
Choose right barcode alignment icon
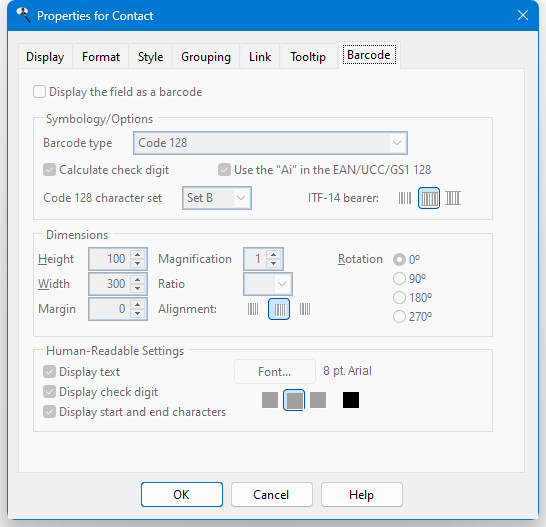tap(305, 309)
